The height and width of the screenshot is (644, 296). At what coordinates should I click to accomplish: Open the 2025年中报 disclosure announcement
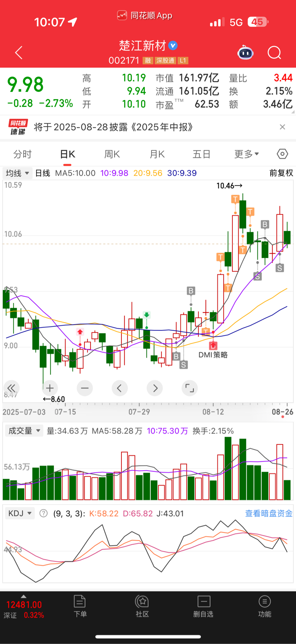pyautogui.click(x=114, y=127)
